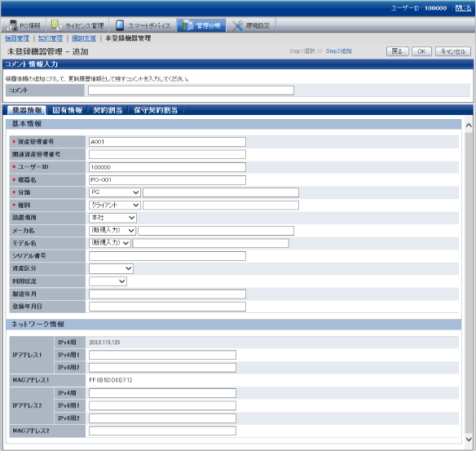
Task: Click the コメント input field
Action: pos(191,91)
